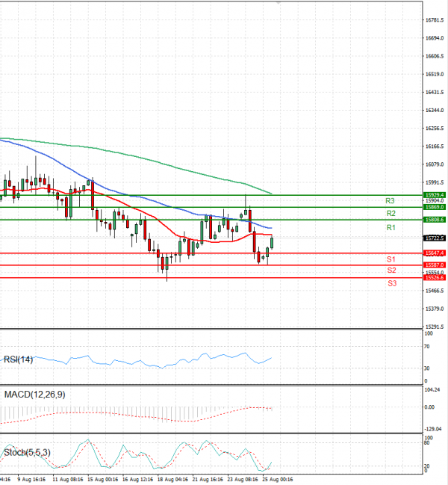This screenshot has width=448, height=485.
Task: Click the MACD -129.04 scale value
Action: (x=433, y=429)
